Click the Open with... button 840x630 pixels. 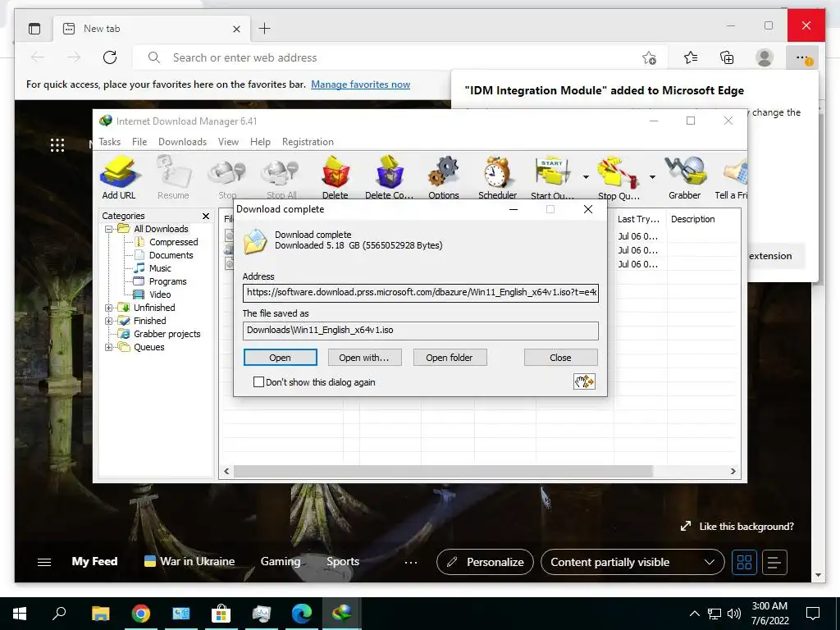click(364, 358)
